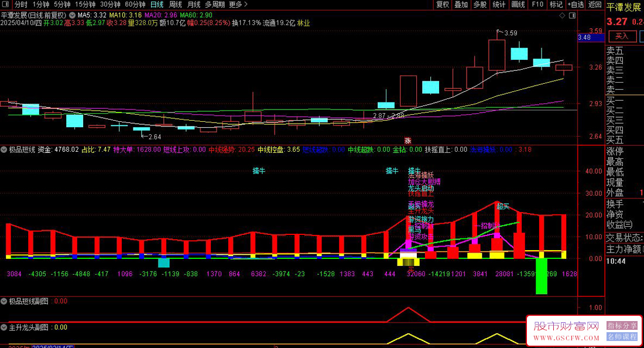Screen dimensions: 644x348
Task: Click the diamond icon above the chart
Action: pos(562,16)
